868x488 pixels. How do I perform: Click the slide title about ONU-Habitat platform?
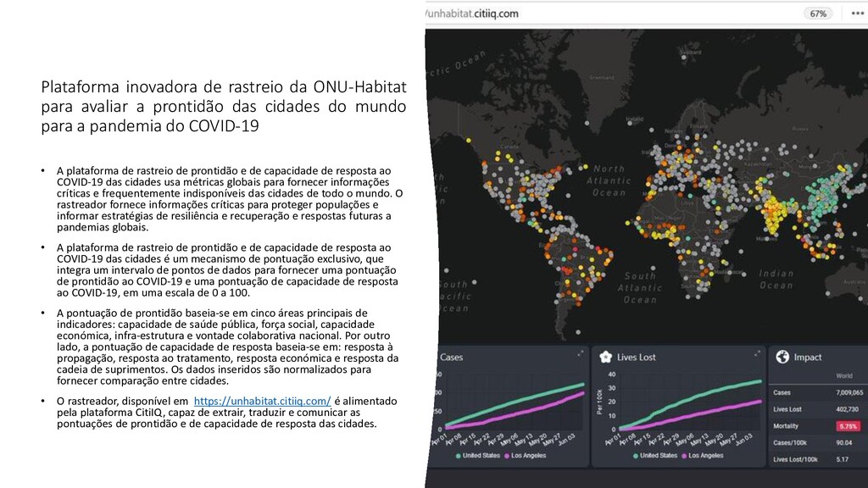[x=224, y=106]
